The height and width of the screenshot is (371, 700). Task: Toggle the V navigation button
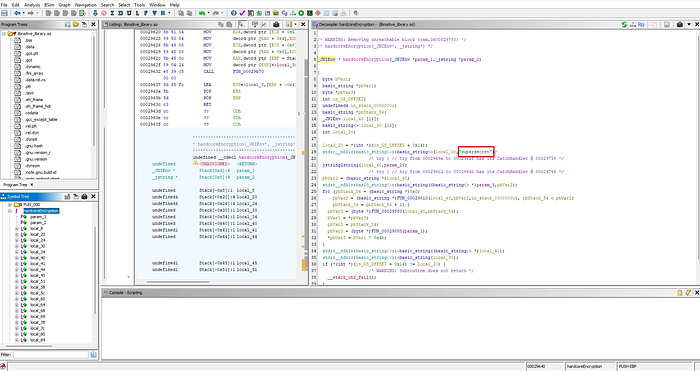click(154, 13)
